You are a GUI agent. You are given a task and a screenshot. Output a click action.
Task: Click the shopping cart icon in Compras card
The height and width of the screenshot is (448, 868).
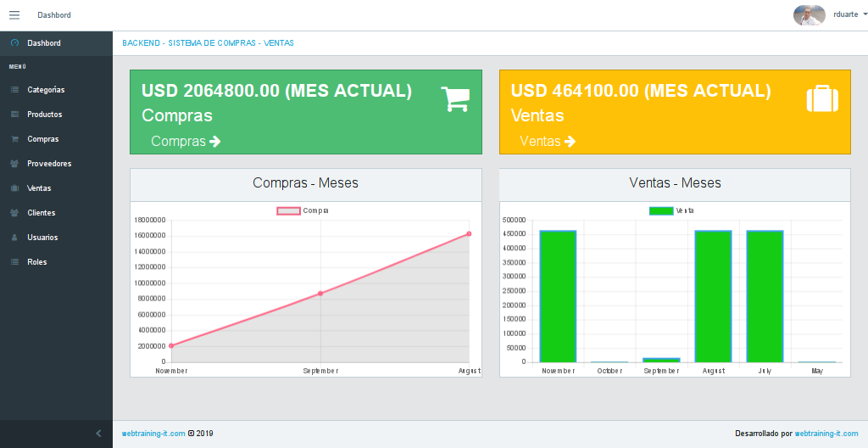point(454,98)
